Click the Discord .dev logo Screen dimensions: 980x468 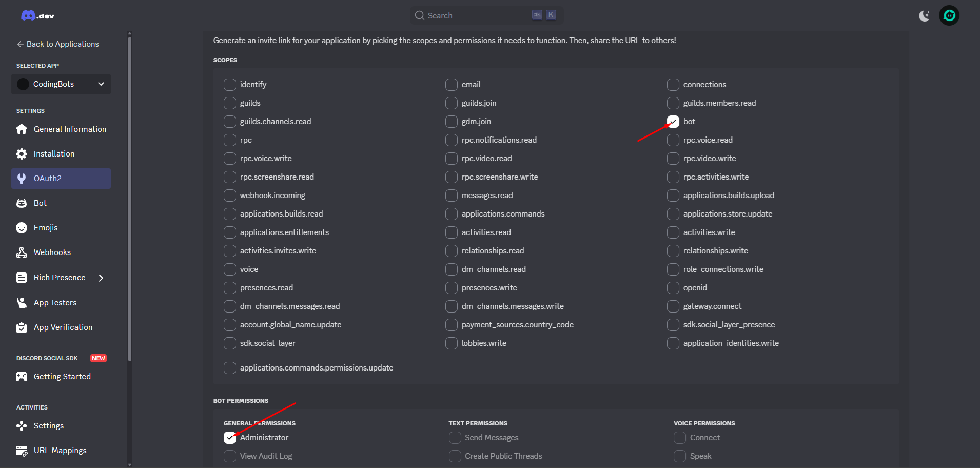[37, 16]
